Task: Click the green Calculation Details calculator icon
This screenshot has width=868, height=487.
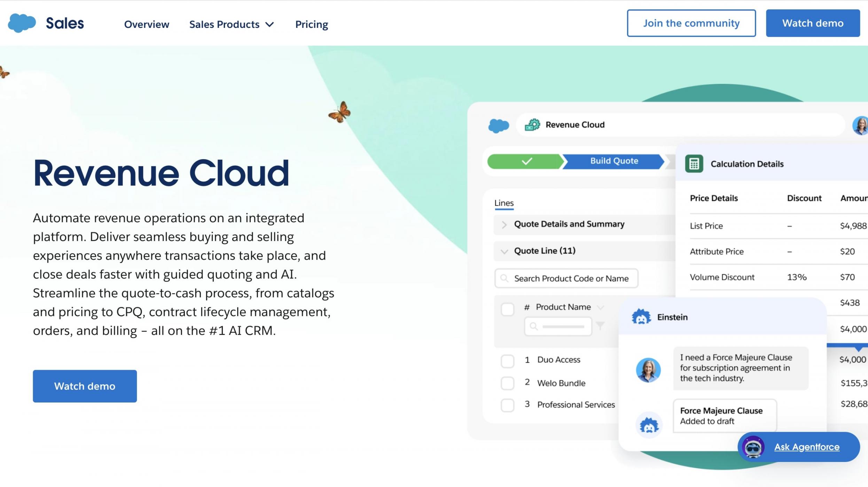Action: point(694,164)
